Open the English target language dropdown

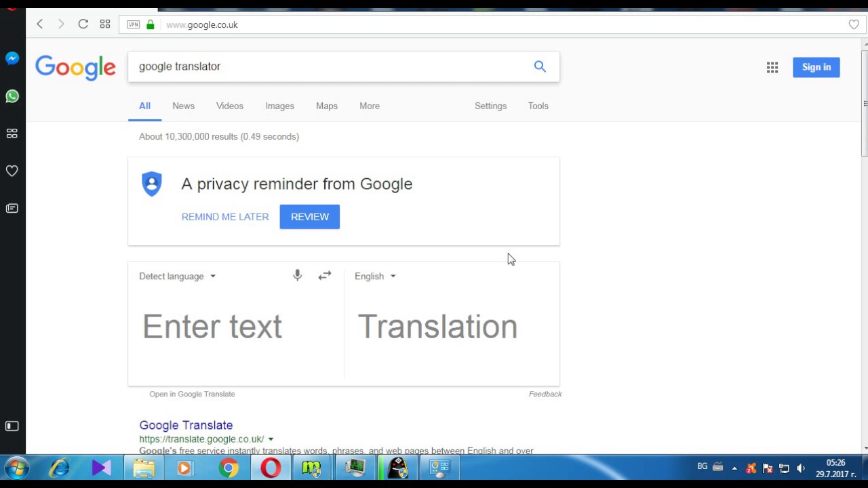tap(375, 276)
